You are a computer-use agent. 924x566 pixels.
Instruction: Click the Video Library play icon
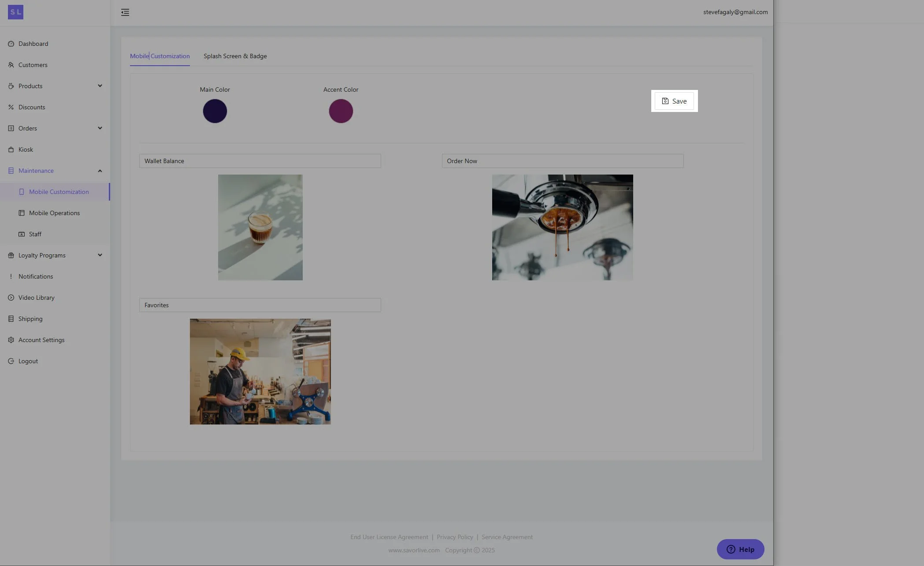click(x=11, y=298)
